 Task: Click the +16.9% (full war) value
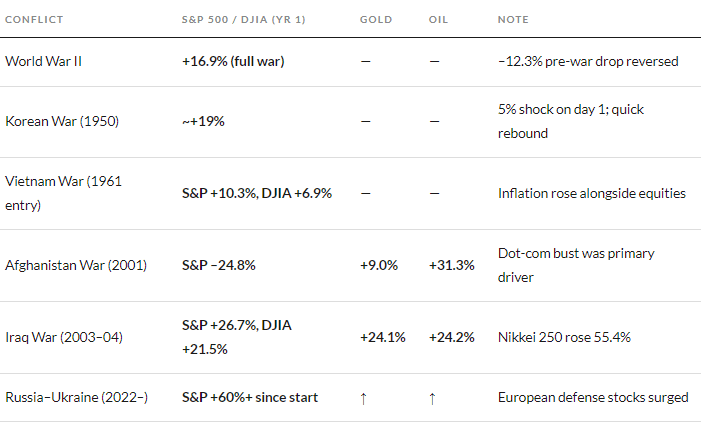pyautogui.click(x=233, y=62)
